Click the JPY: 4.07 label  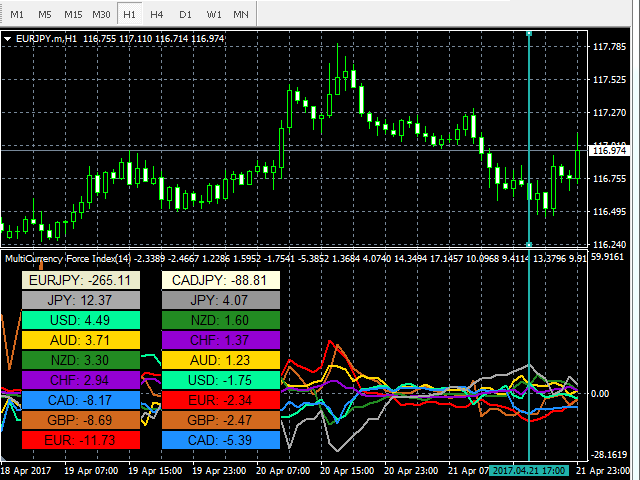click(221, 300)
